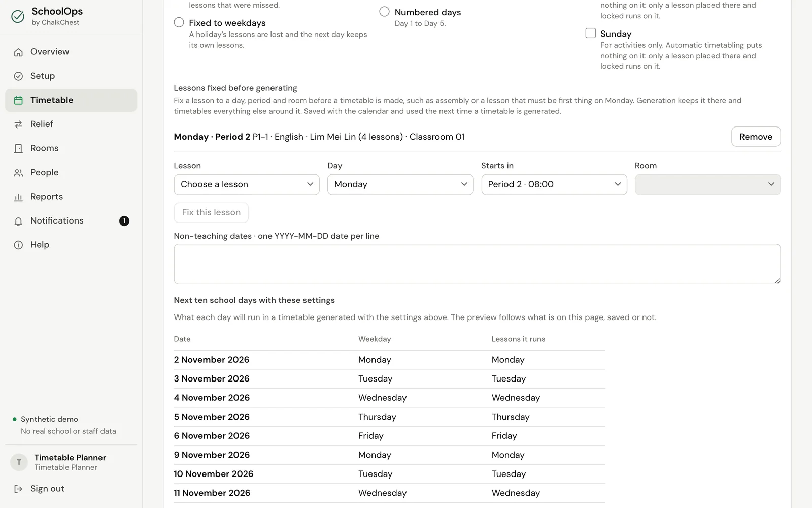Image resolution: width=812 pixels, height=508 pixels.
Task: Click 'Thursday' in the Weekday column
Action: point(377,417)
